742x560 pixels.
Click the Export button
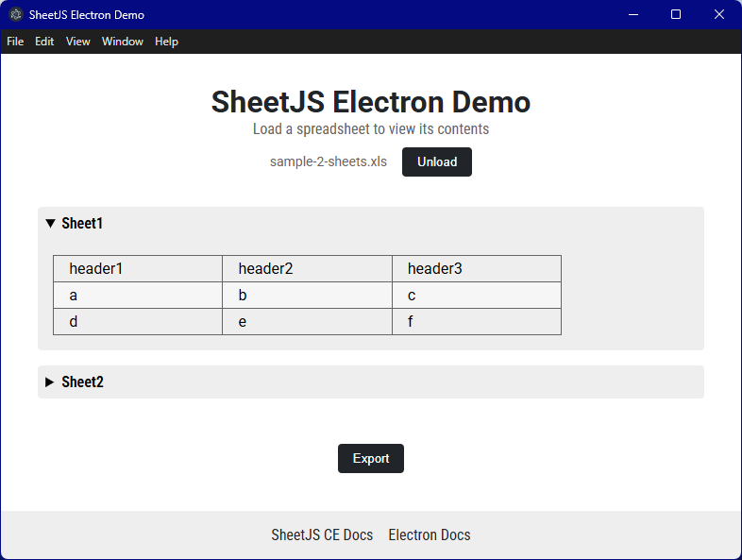click(371, 458)
